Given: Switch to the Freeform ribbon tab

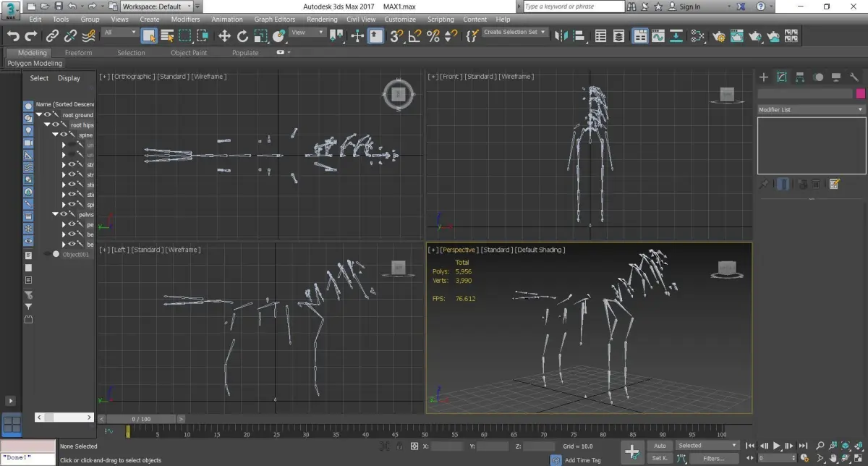Looking at the screenshot, I should point(78,53).
